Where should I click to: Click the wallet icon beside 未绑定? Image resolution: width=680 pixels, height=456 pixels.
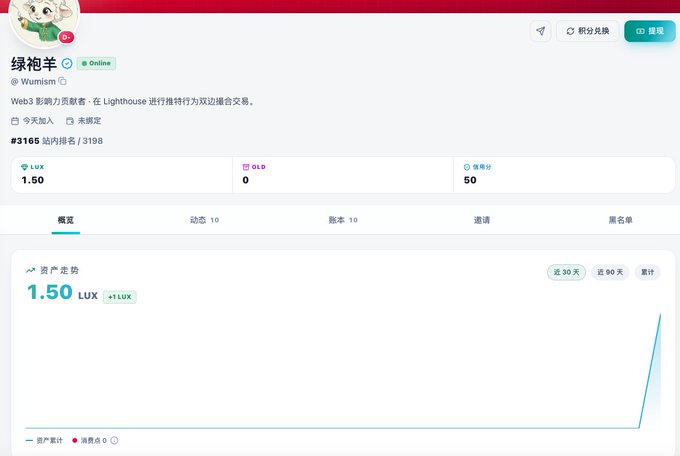[x=70, y=121]
